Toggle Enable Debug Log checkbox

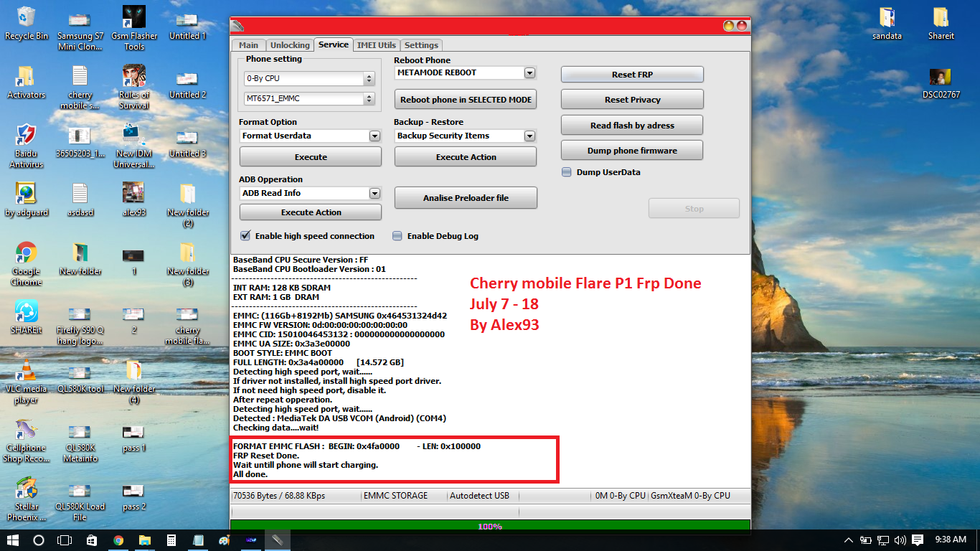click(397, 235)
